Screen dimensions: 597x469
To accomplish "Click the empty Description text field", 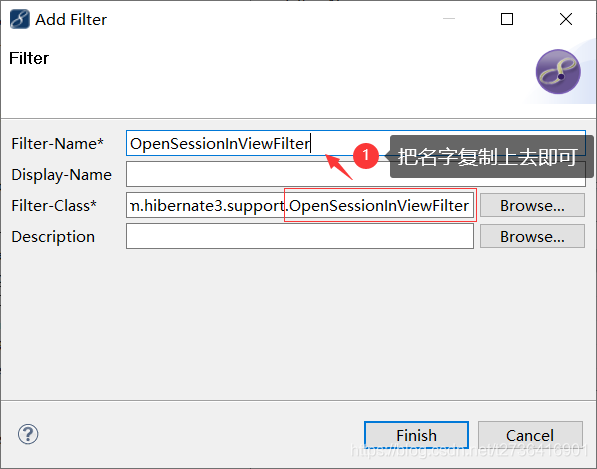I will coord(300,236).
